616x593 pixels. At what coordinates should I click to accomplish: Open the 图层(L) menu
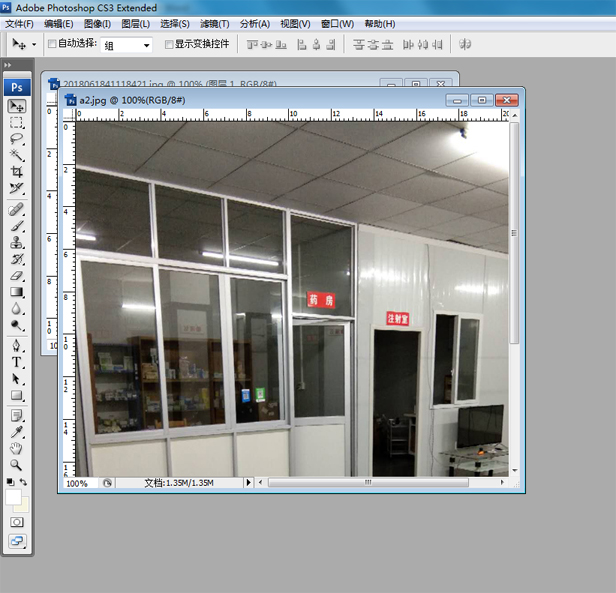pos(135,23)
